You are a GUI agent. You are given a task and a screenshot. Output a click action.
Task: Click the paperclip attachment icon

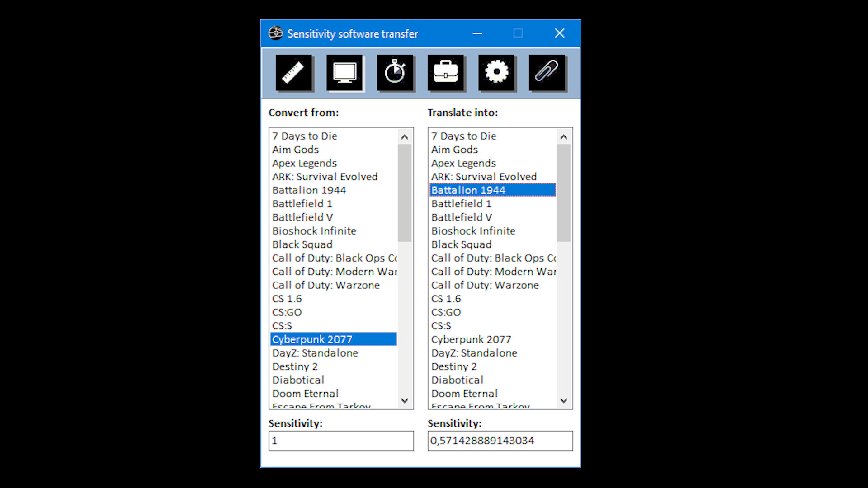coord(547,72)
